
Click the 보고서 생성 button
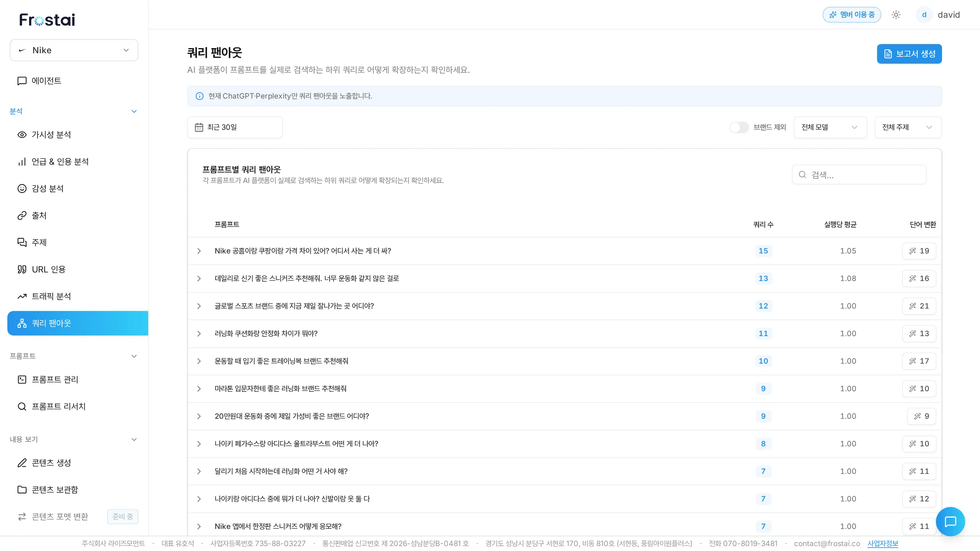[909, 54]
